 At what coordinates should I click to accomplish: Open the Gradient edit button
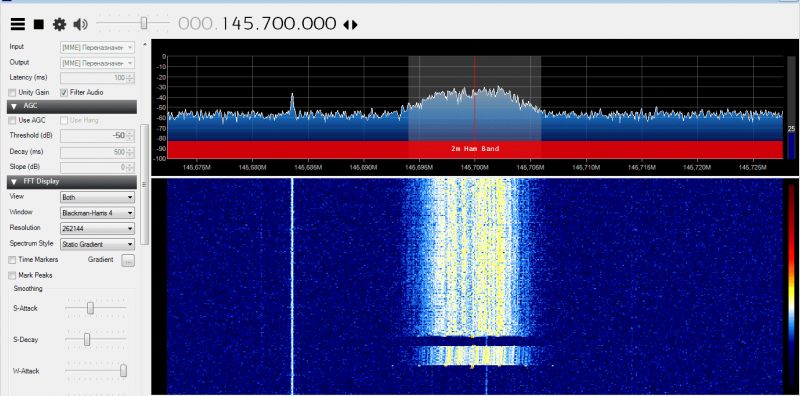[x=128, y=261]
